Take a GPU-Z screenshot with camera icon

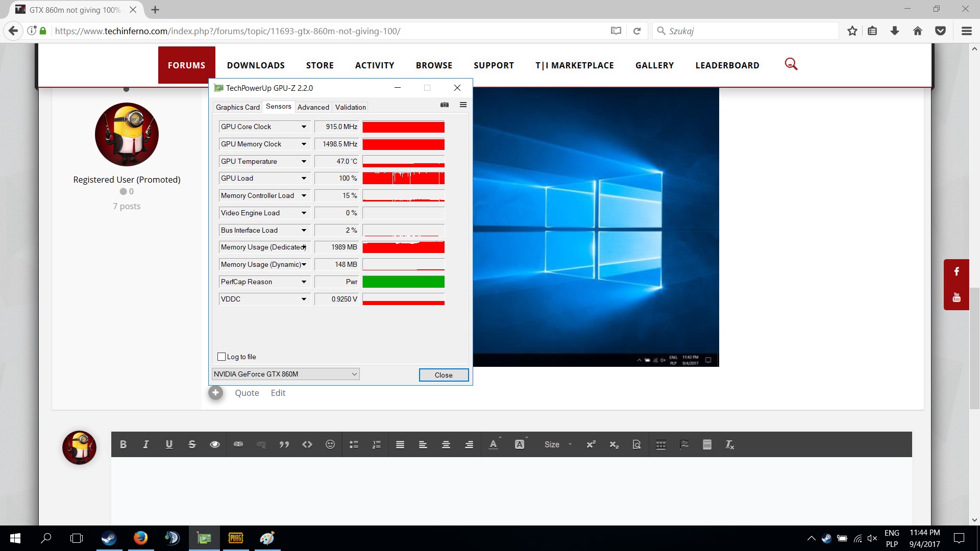click(445, 105)
